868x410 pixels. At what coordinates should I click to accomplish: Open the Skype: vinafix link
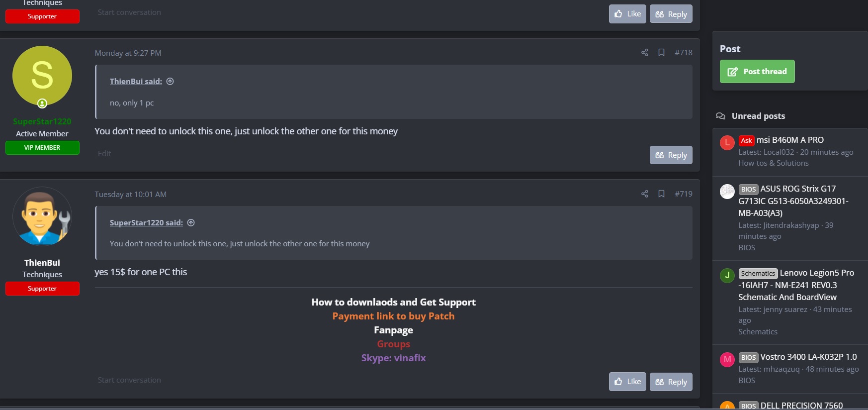393,358
